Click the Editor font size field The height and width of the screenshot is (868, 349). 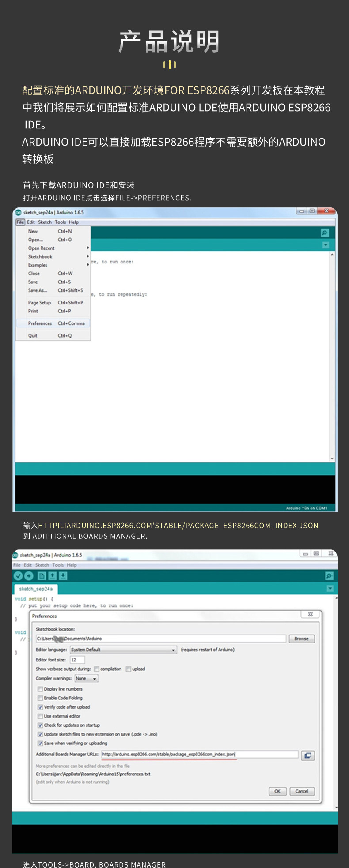coord(77,660)
